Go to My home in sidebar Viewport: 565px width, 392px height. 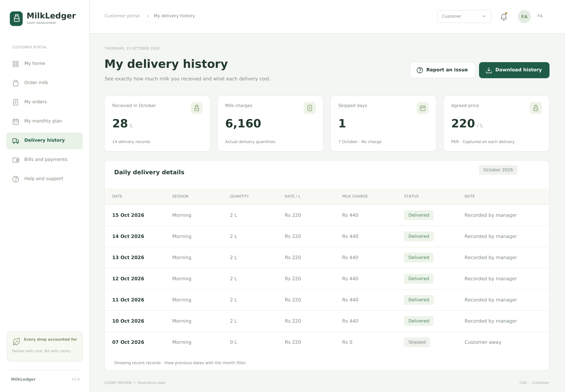[x=45, y=64]
